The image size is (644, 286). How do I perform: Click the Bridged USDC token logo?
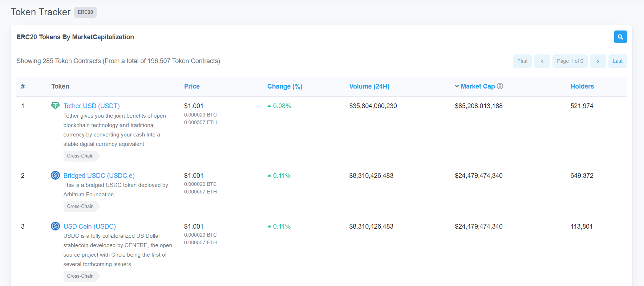tap(55, 175)
